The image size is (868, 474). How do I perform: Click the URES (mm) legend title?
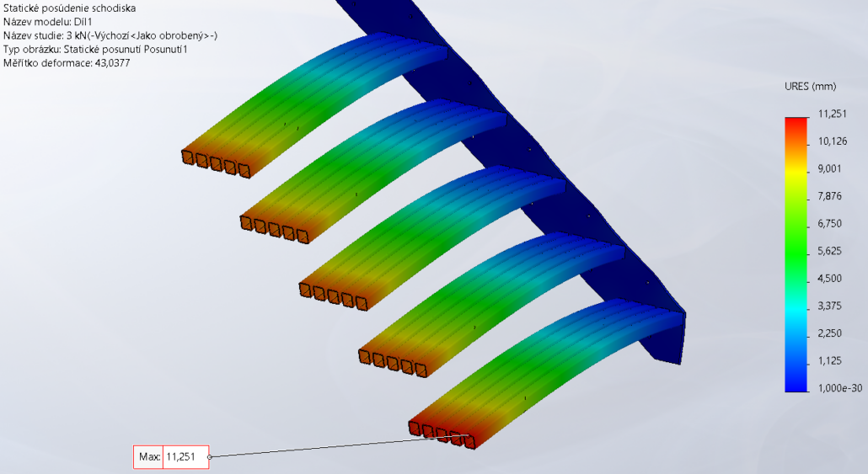pyautogui.click(x=810, y=86)
